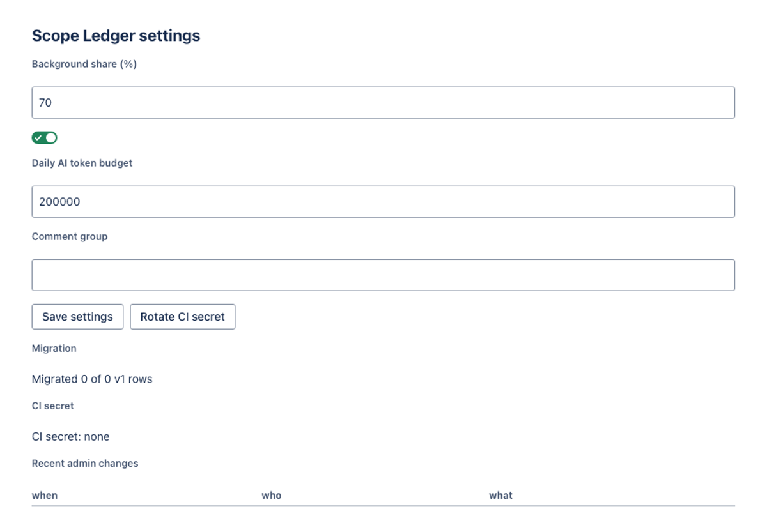The height and width of the screenshot is (532, 767).
Task: Click the "what" column header
Action: 500,495
